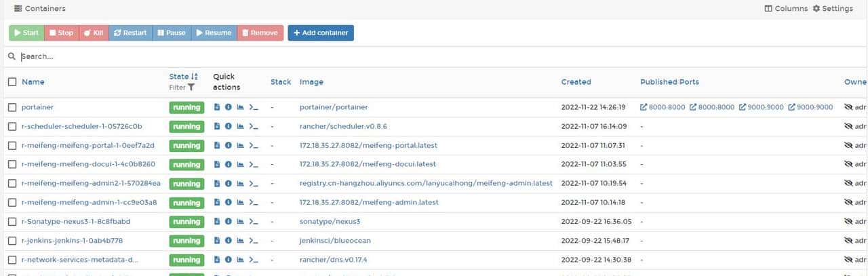The height and width of the screenshot is (276, 868).
Task: Open stats chart icon for portainer container
Action: click(240, 107)
